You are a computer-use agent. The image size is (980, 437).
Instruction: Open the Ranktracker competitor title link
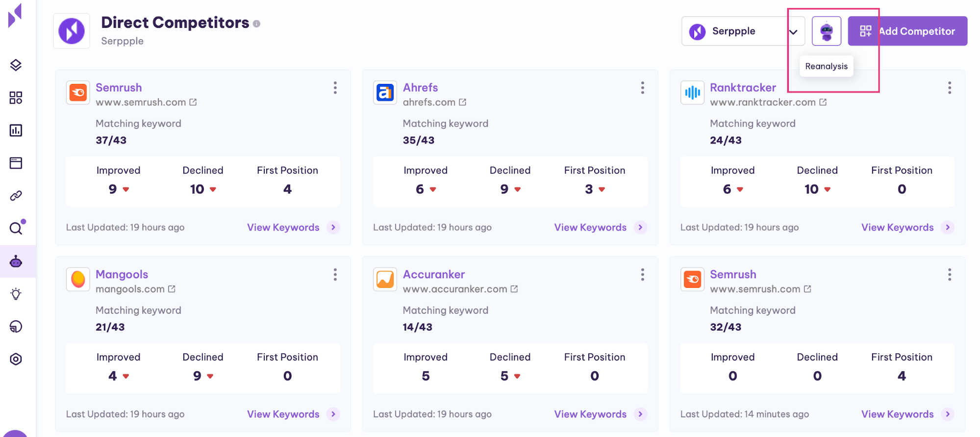tap(743, 87)
